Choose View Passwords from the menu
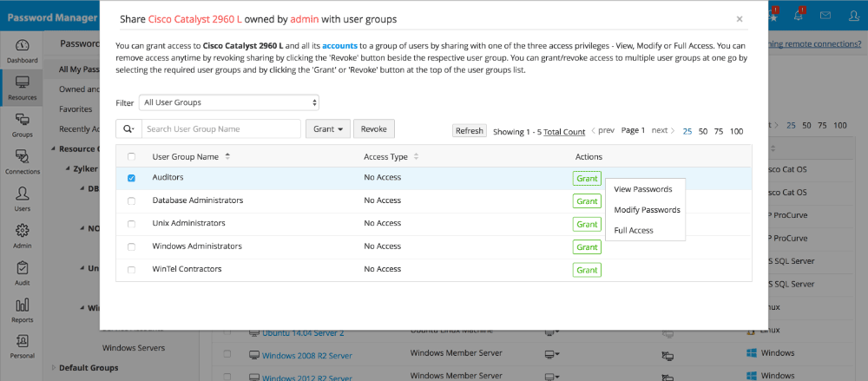868x381 pixels. 642,188
